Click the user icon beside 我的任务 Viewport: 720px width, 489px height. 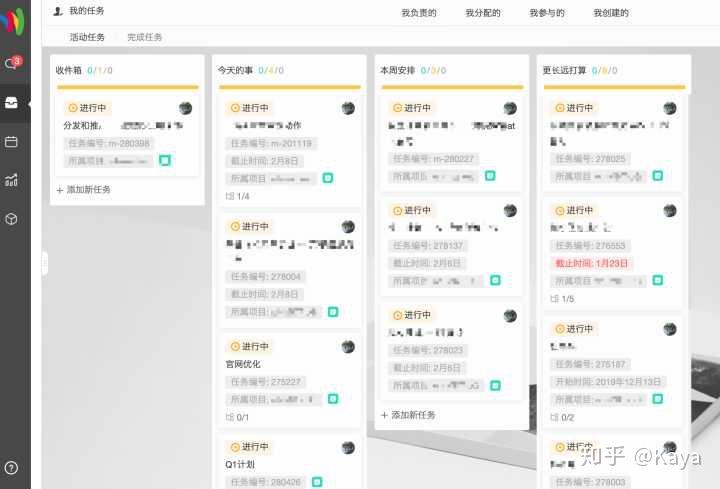coord(58,11)
